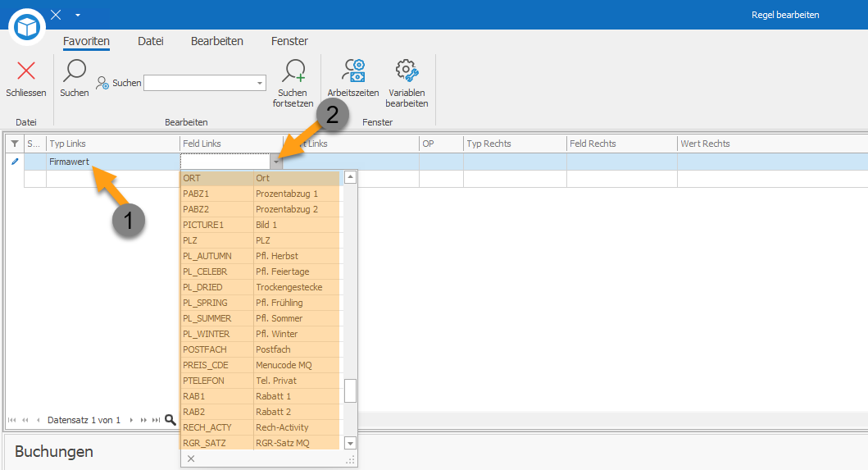The image size is (868, 470).
Task: Click the blue cube application logo
Action: click(26, 26)
